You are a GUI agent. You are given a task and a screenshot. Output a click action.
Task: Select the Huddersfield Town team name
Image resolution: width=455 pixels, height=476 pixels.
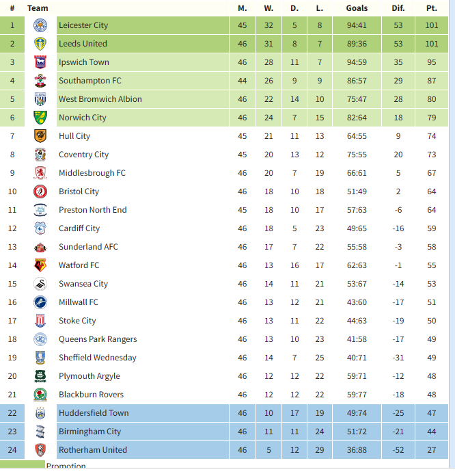[x=94, y=413]
